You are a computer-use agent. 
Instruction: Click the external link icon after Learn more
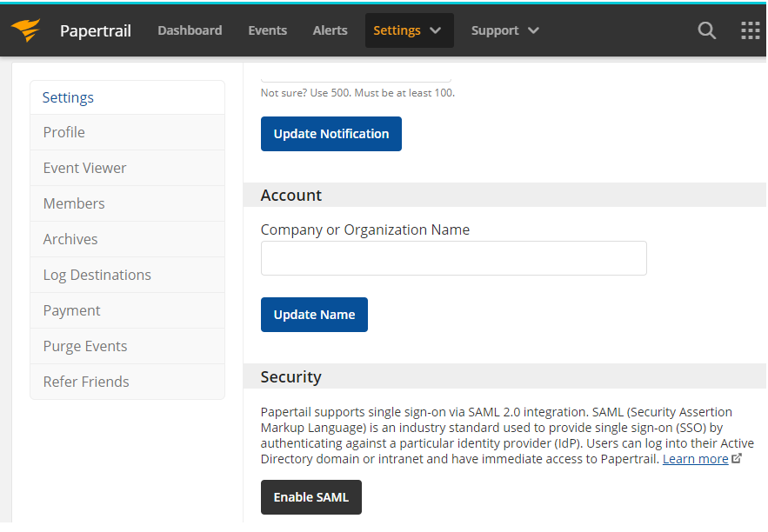click(x=737, y=459)
